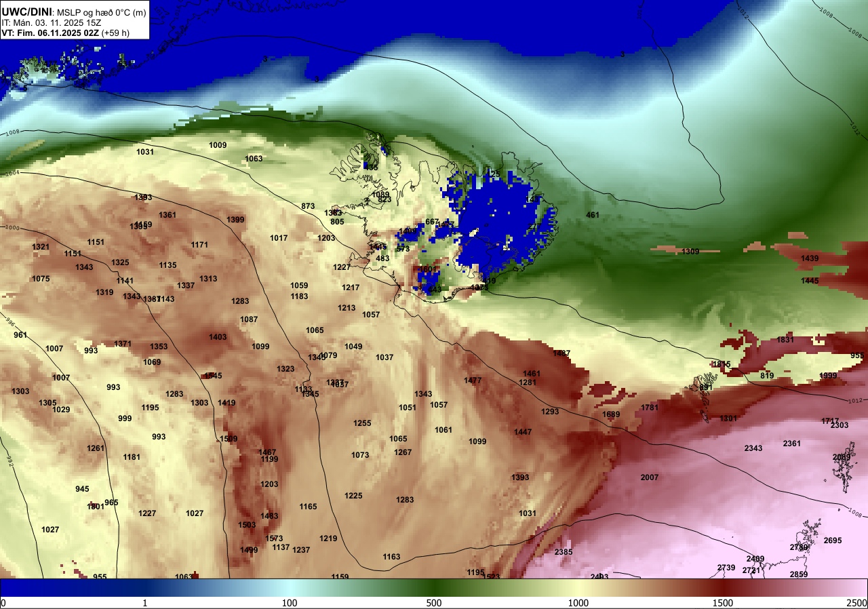Click the color scale label "2500"

coord(857,603)
